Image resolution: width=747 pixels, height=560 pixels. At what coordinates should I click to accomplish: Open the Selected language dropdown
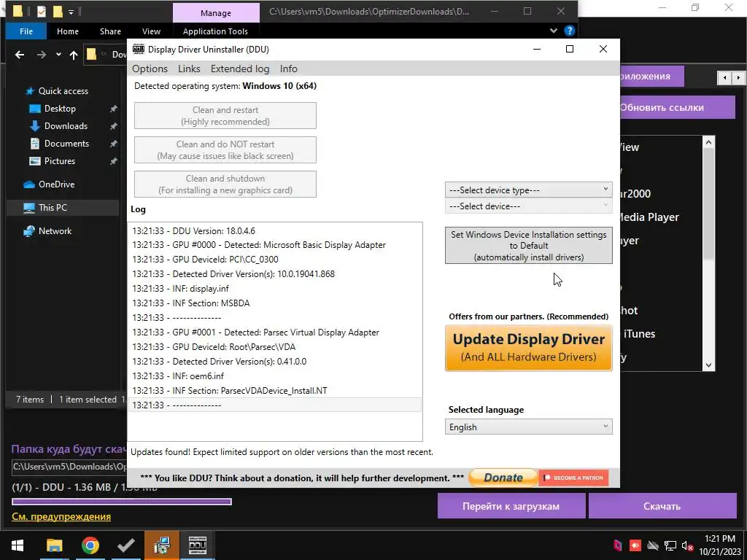[528, 427]
